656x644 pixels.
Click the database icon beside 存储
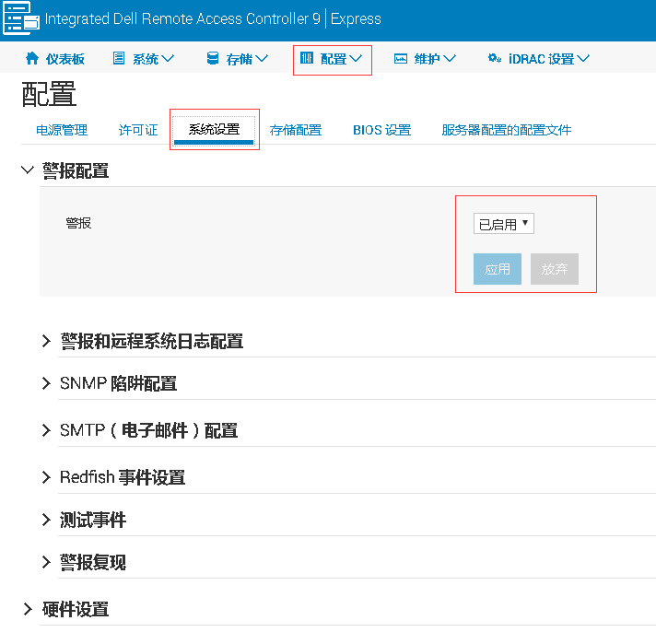tap(213, 58)
